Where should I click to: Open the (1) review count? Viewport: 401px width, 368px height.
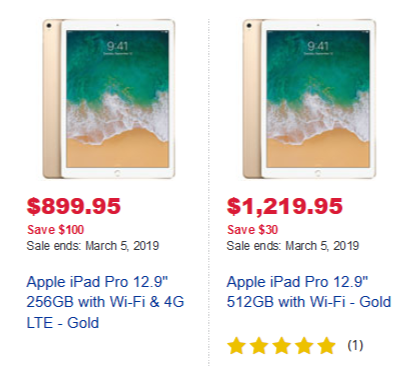(355, 345)
